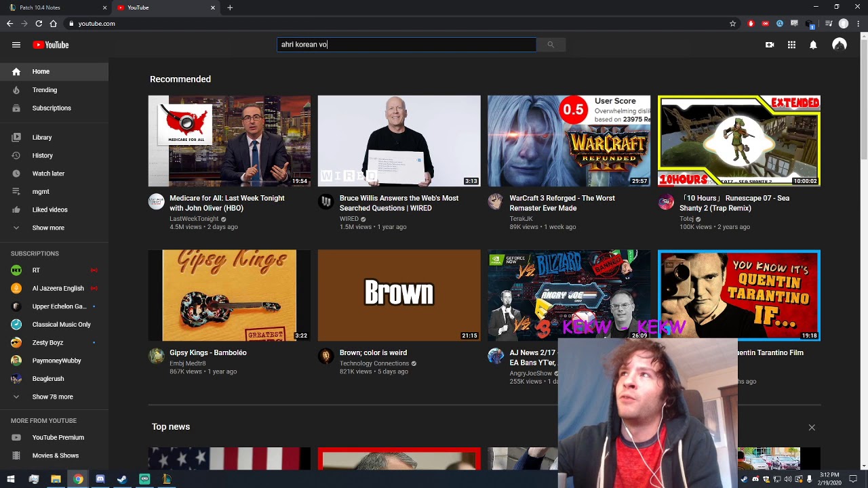Viewport: 868px width, 488px height.
Task: Open a new Chrome tab
Action: point(230,7)
